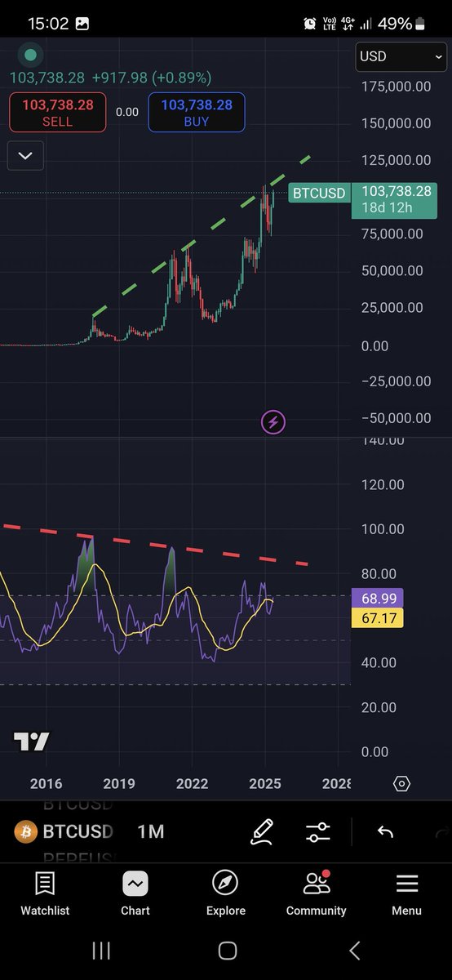452x980 pixels.
Task: Tap the 2016 label on time axis
Action: [x=46, y=784]
